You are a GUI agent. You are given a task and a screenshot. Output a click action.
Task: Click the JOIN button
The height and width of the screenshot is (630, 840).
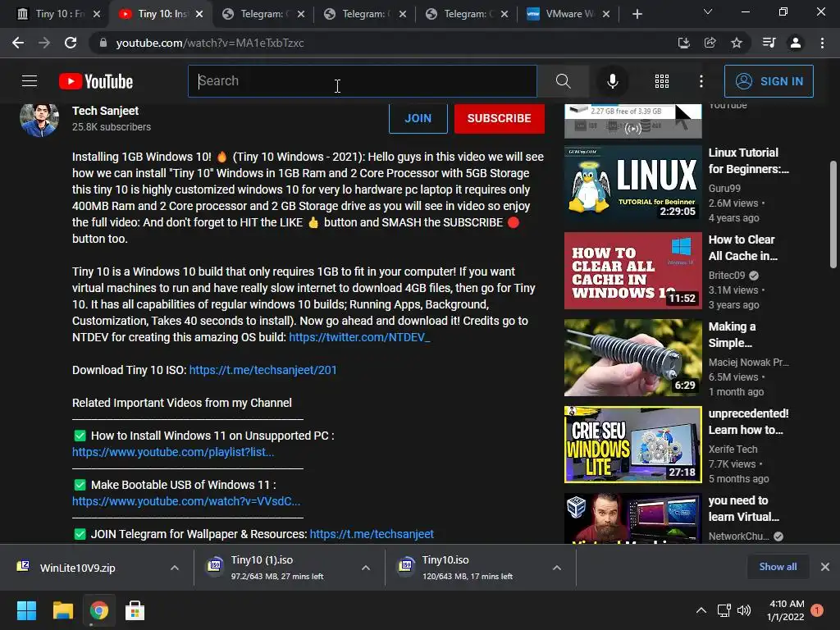tap(418, 118)
